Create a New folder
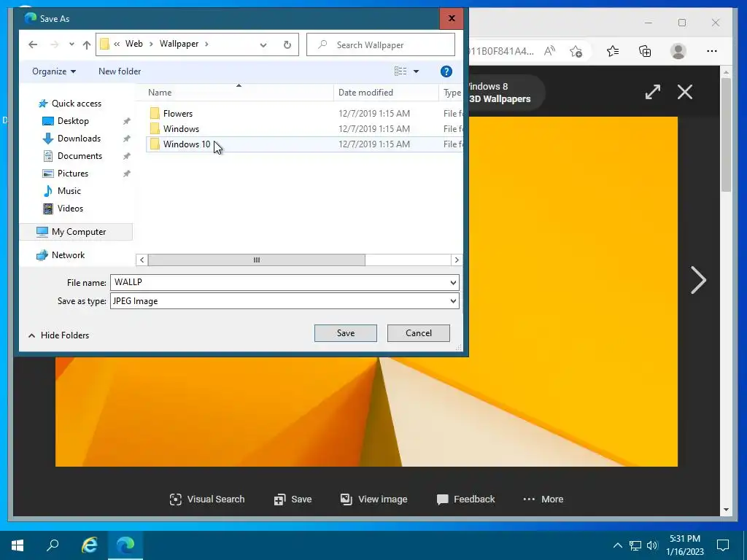This screenshot has height=560, width=747. tap(120, 71)
